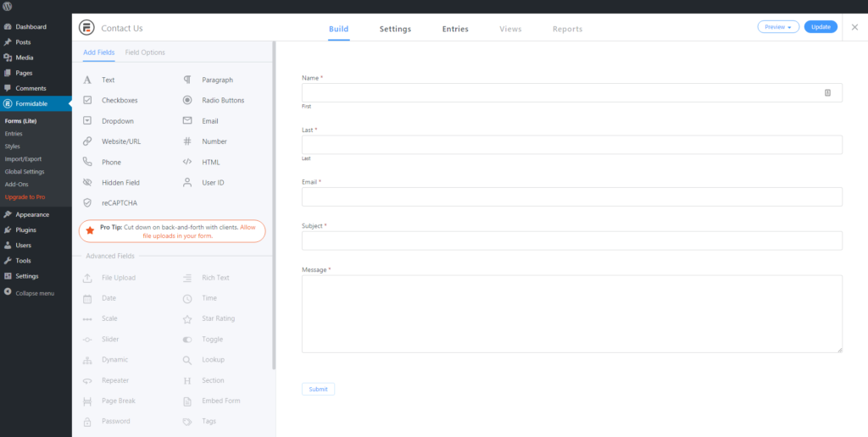Image resolution: width=868 pixels, height=437 pixels.
Task: Open Add-Ons submenu link
Action: coord(16,185)
